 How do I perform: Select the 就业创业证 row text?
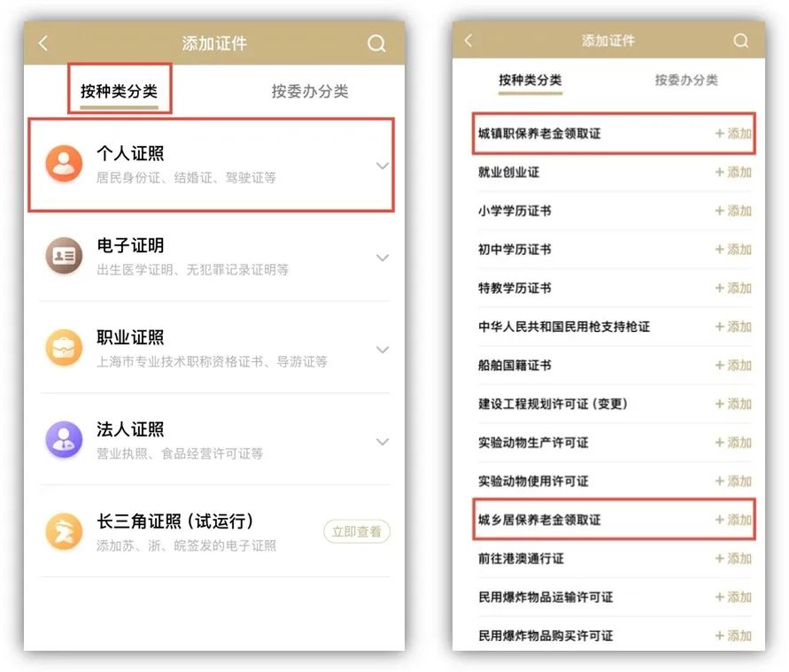pos(508,172)
